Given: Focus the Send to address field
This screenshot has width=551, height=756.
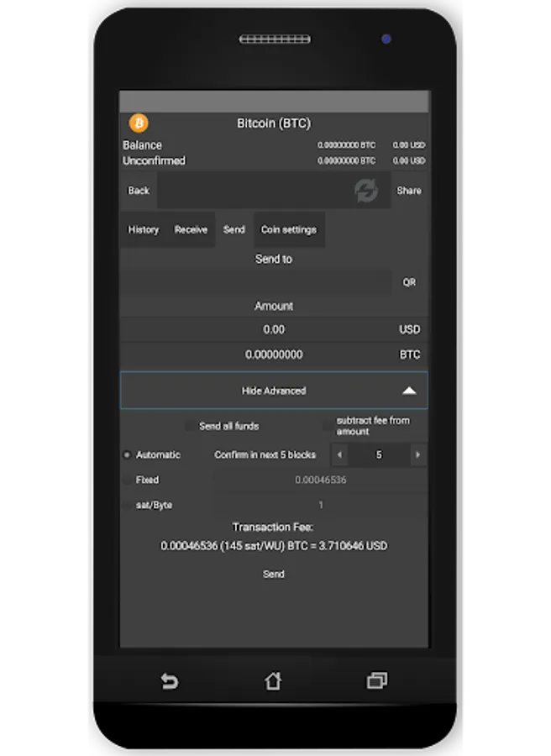Looking at the screenshot, I should [256, 282].
